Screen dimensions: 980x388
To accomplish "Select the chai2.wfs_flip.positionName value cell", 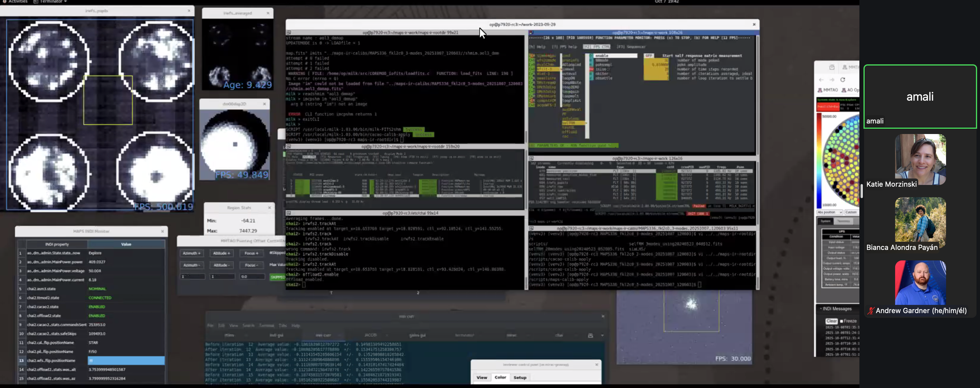I will click(x=126, y=360).
